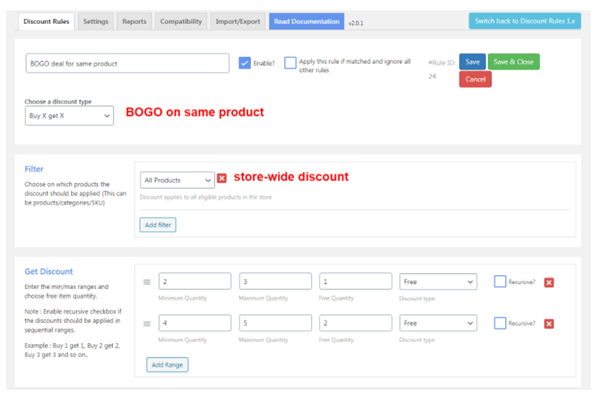This screenshot has height=396, width=601.
Task: Click the 'Choose a discount type' label
Action: [x=58, y=102]
